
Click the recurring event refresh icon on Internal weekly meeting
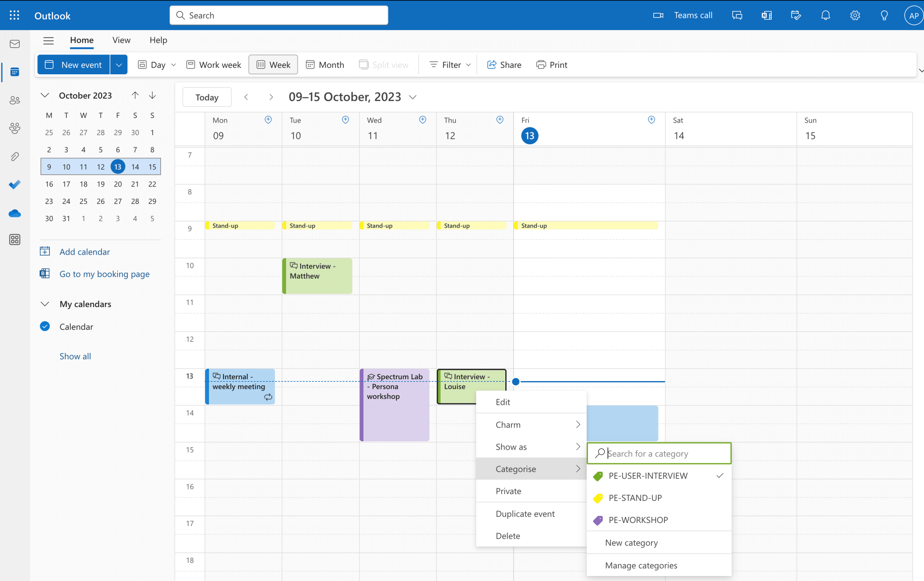tap(269, 396)
